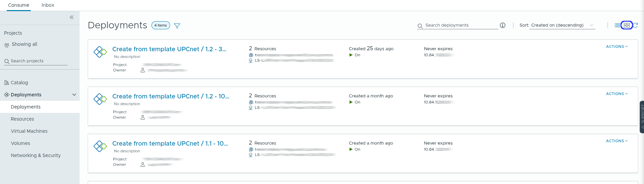Switch to card grid view

[x=627, y=25]
